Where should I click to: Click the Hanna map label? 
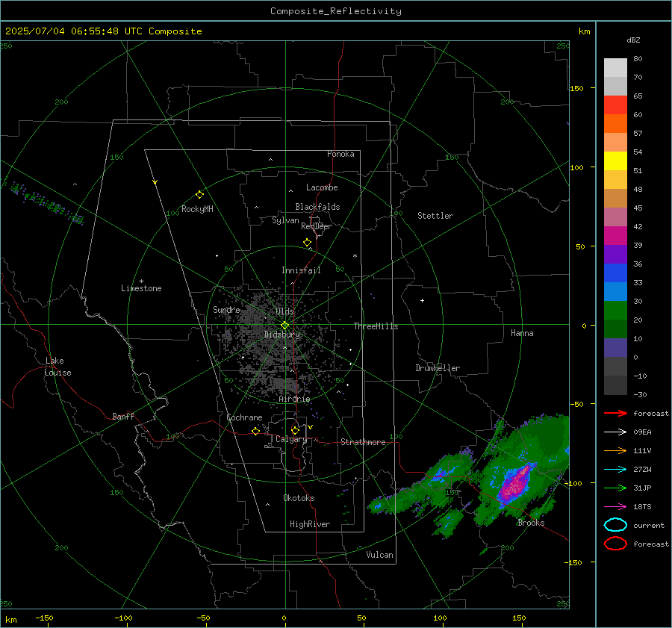pyautogui.click(x=522, y=333)
